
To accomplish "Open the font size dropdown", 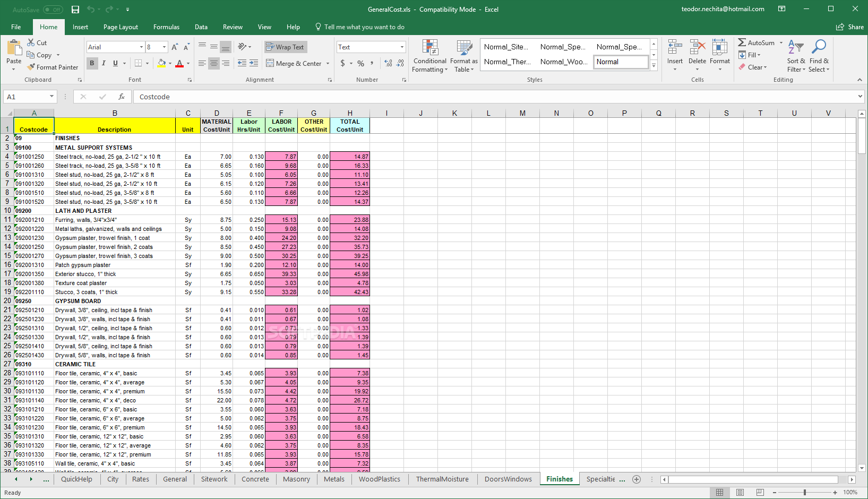I will 164,47.
